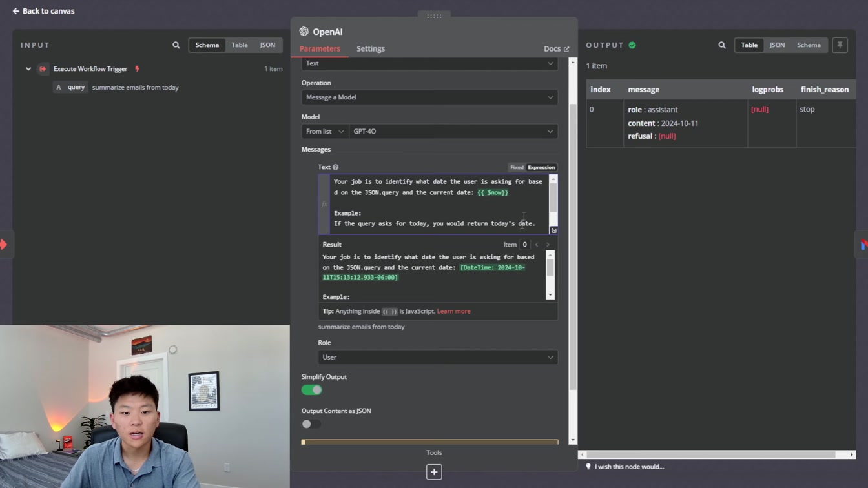Collapse Execute Workflow Trigger tree row

click(28, 69)
